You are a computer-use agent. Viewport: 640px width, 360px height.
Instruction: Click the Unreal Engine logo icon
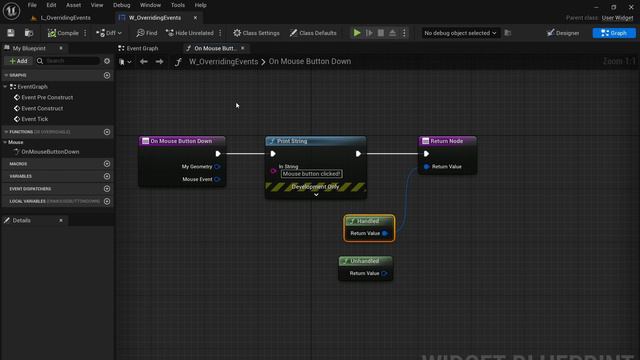(11, 11)
